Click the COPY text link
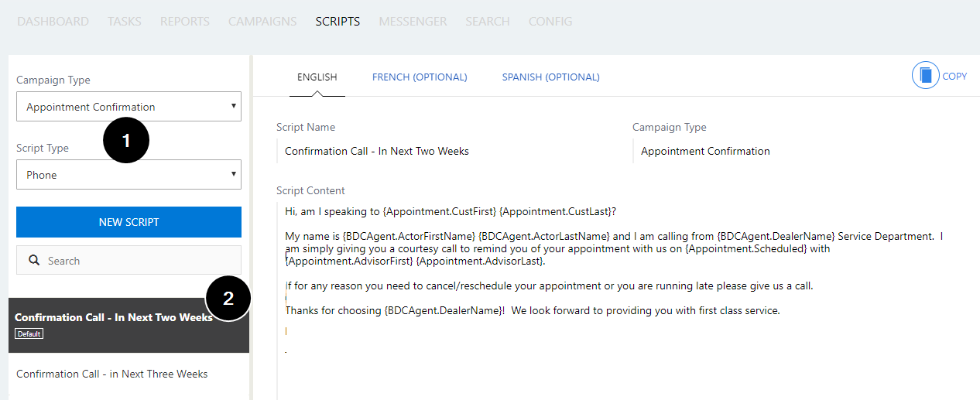Viewport: 980px width, 400px height. coord(954,77)
